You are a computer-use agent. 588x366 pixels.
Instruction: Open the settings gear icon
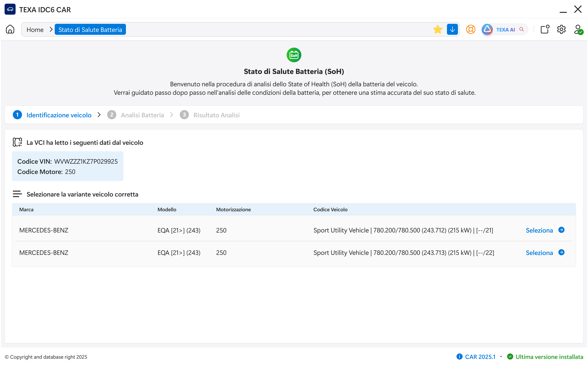pos(561,29)
